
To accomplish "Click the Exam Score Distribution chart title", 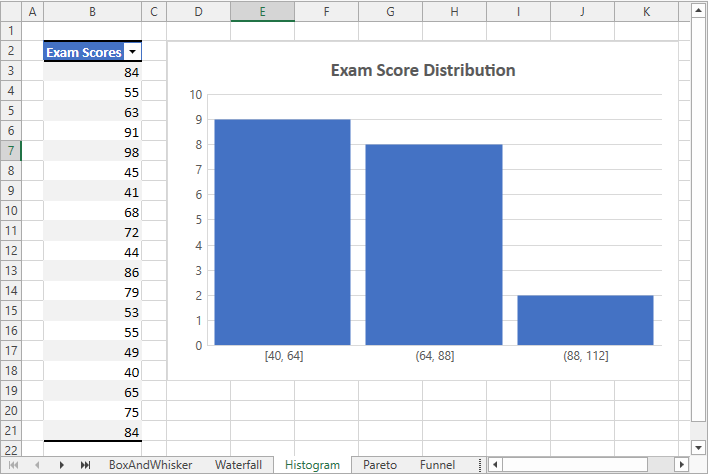I will point(423,70).
